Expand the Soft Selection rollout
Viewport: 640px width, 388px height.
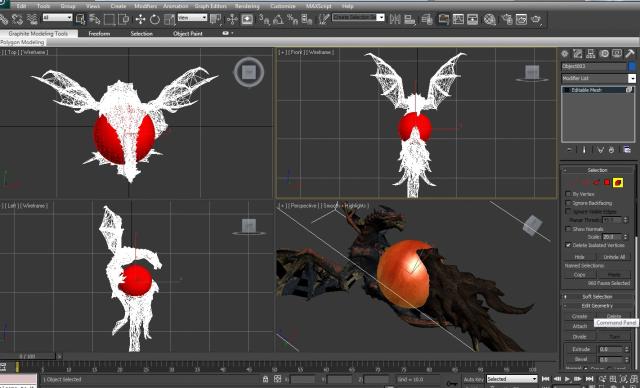(598, 297)
